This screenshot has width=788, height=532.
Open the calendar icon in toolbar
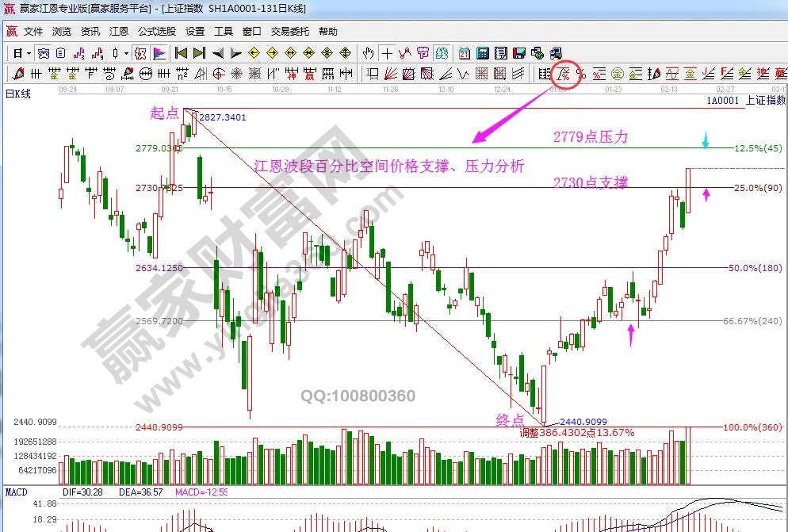[x=465, y=53]
